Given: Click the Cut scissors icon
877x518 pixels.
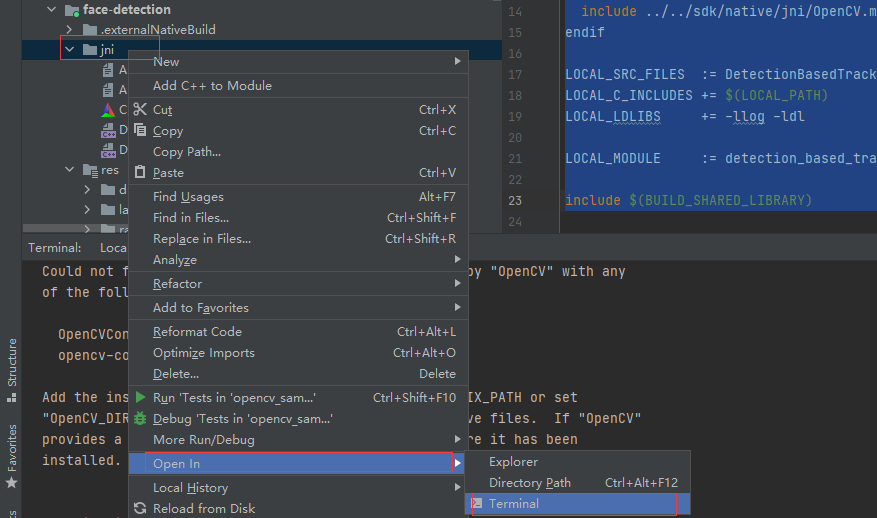Looking at the screenshot, I should [140, 110].
